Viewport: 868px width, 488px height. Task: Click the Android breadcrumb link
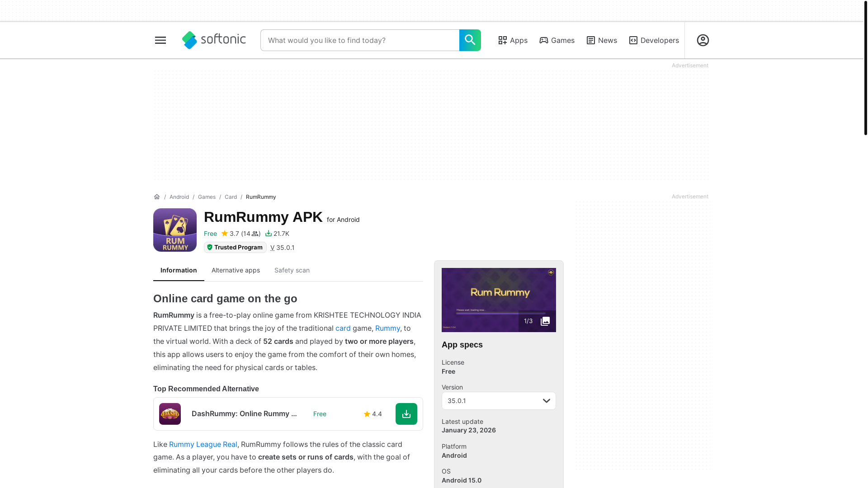179,197
